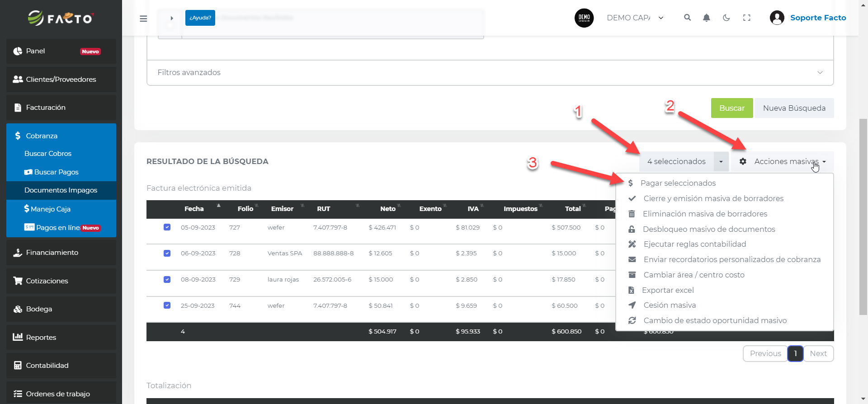Click the Facto logo in sidebar
Image resolution: width=868 pixels, height=404 pixels.
61,18
